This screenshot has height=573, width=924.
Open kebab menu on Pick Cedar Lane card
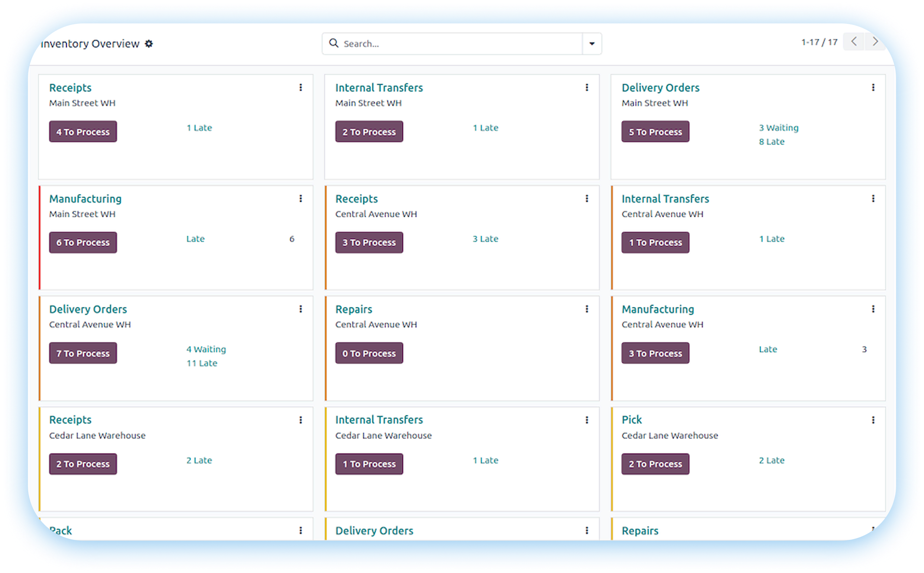873,420
